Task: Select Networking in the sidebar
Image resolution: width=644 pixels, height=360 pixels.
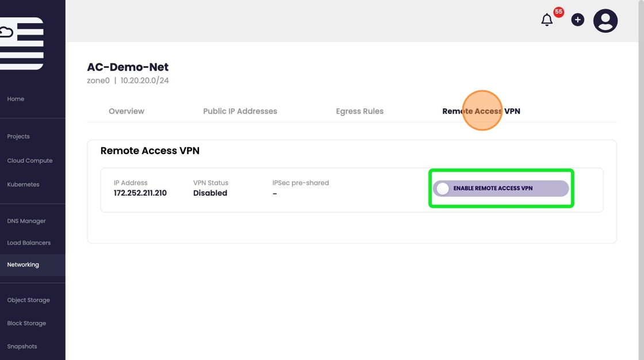Action: tap(23, 265)
